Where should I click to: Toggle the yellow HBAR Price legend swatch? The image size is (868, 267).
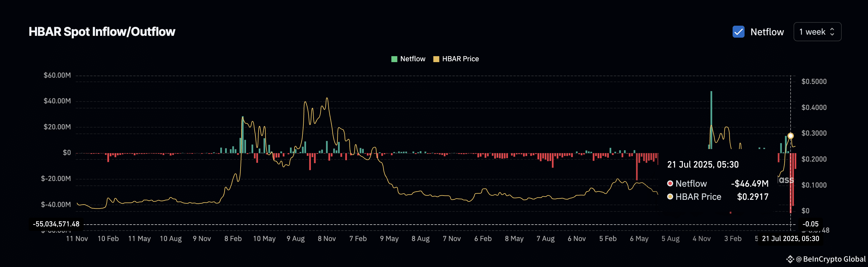(x=436, y=59)
